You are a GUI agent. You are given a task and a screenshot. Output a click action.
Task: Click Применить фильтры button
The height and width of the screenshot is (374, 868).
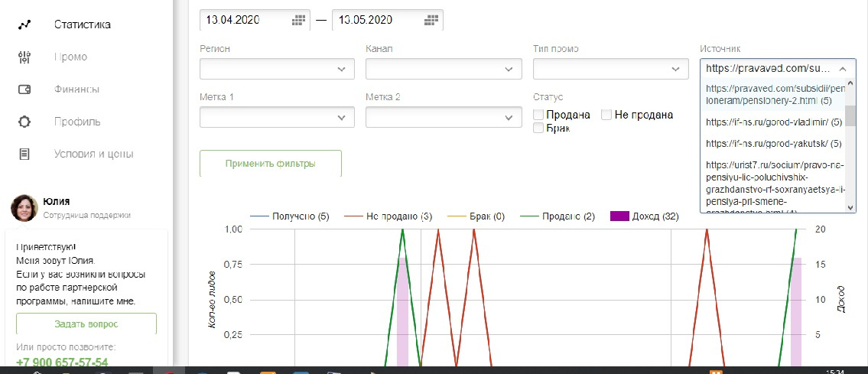[271, 163]
